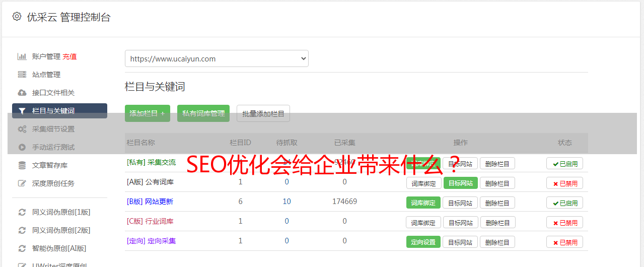Click the filter icon for 栏目与关键词
644x267 pixels.
point(22,111)
